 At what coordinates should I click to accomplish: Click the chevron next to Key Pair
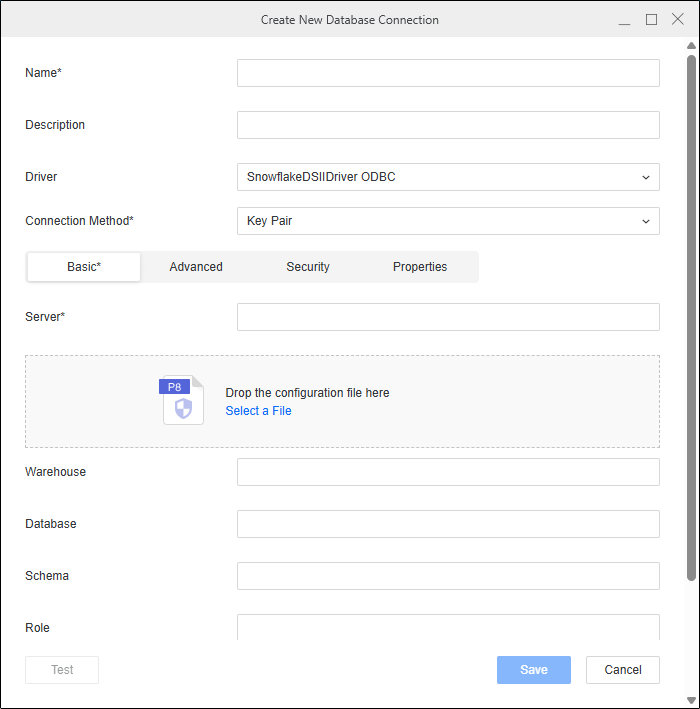646,222
